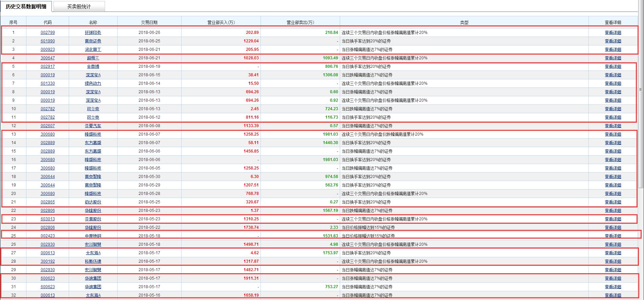
Task: Click the 类型 column header
Action: (464, 22)
